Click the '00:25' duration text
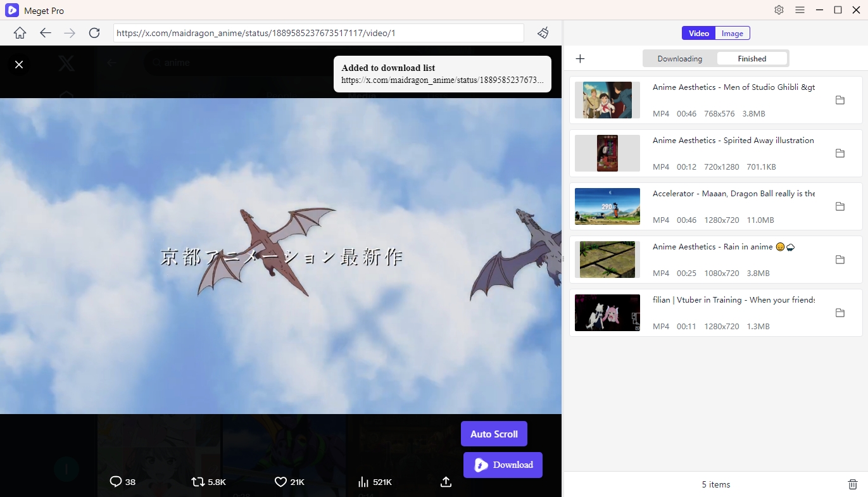Screen dimensions: 868x497 coord(686,274)
